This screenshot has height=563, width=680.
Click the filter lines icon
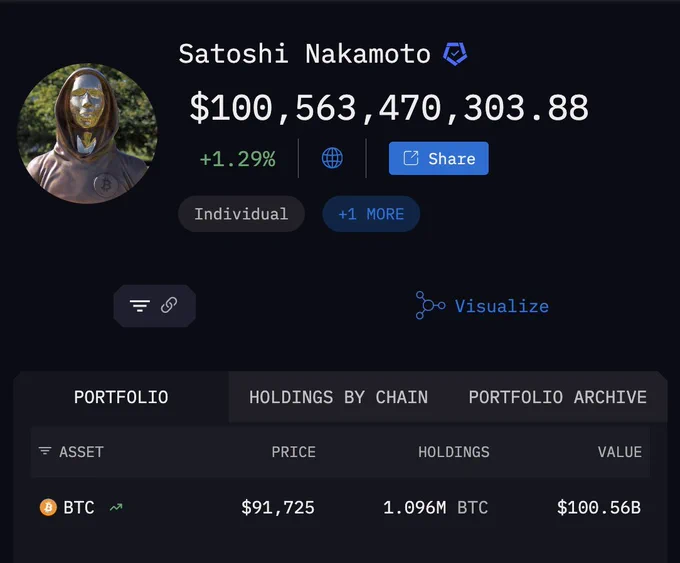point(140,306)
